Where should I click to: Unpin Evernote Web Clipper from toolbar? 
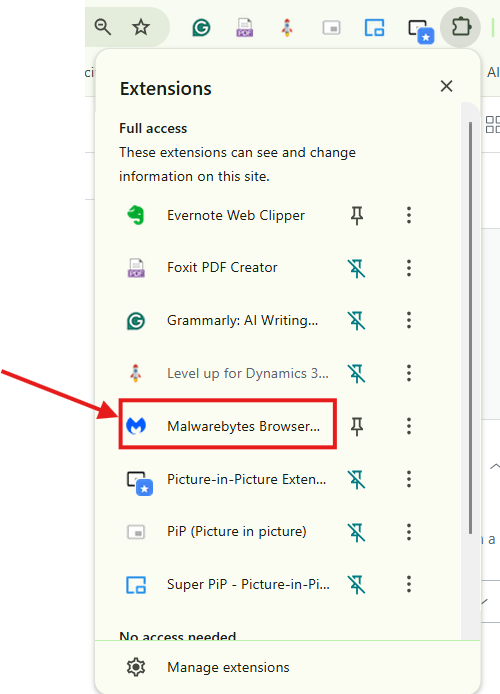357,216
